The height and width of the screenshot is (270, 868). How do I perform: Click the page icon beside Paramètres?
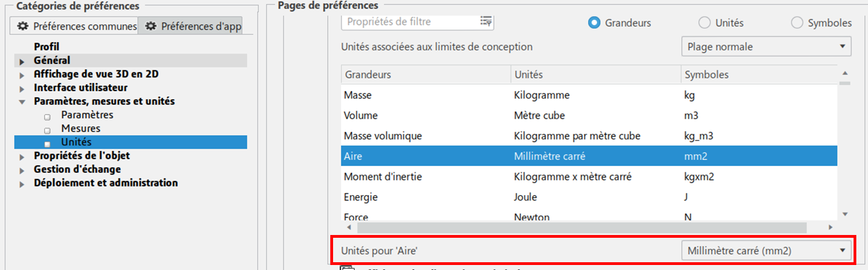tap(47, 117)
